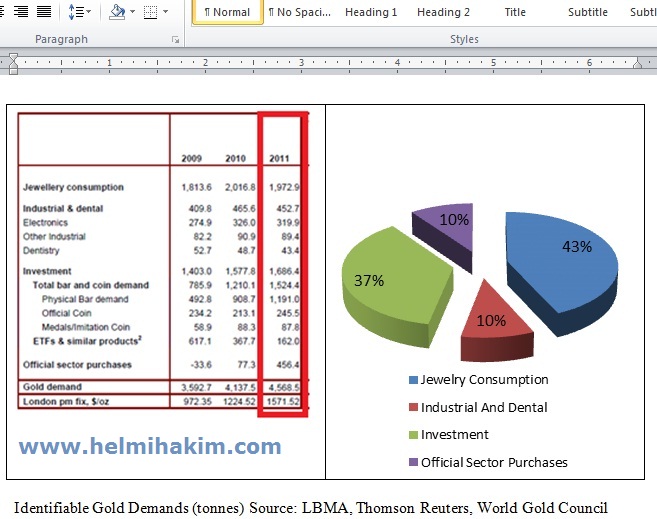Screen dimensions: 657x519
Task: Click the Electronics row label
Action: pos(45,222)
